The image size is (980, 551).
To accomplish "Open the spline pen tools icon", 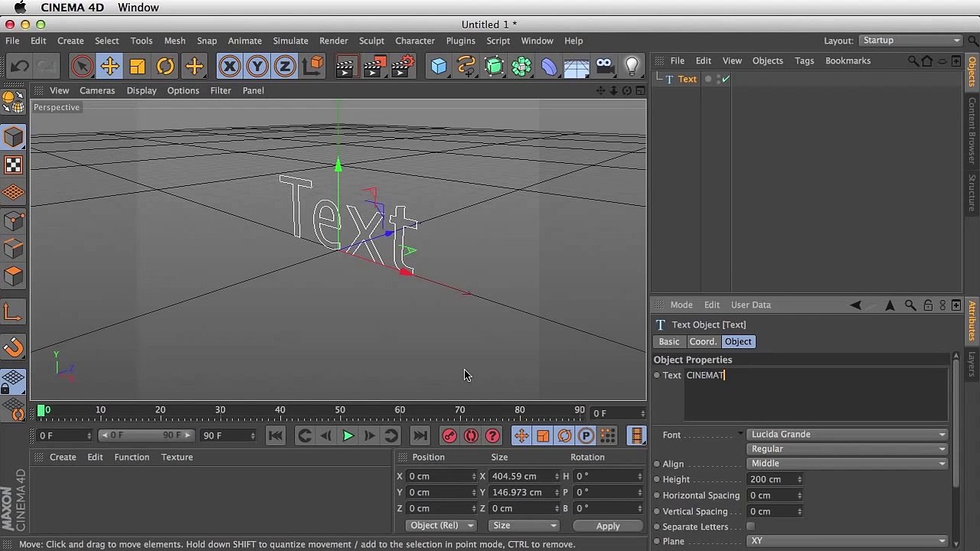I will click(466, 67).
